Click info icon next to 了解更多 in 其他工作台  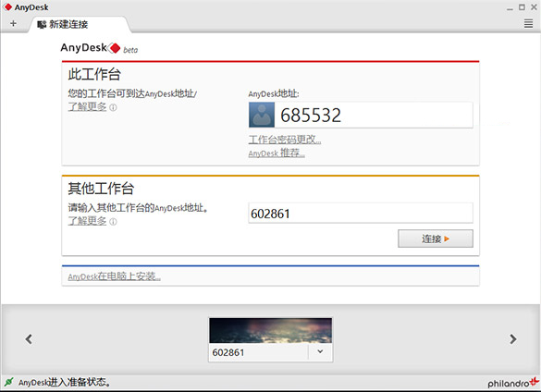pyautogui.click(x=113, y=222)
